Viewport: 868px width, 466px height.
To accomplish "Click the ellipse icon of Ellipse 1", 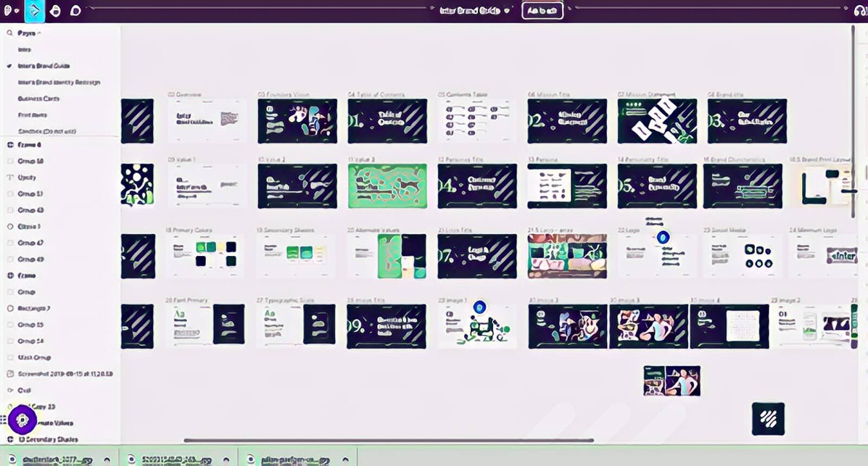I will point(10,226).
